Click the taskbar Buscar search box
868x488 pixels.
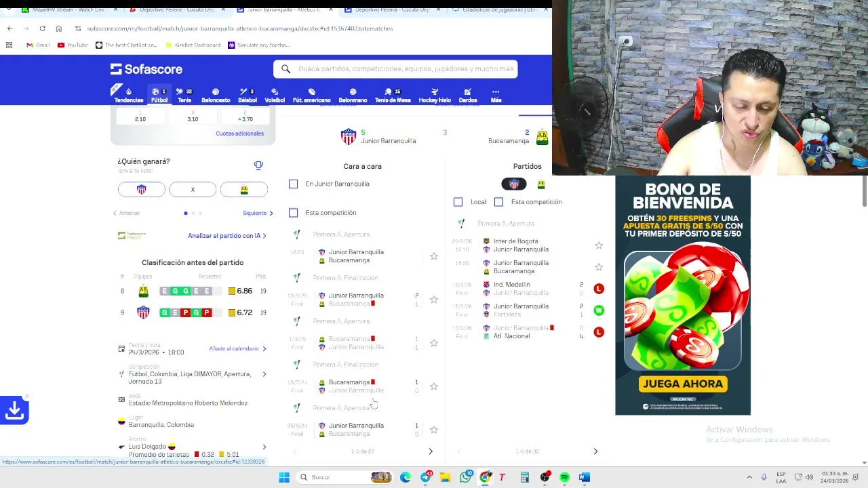click(x=346, y=477)
